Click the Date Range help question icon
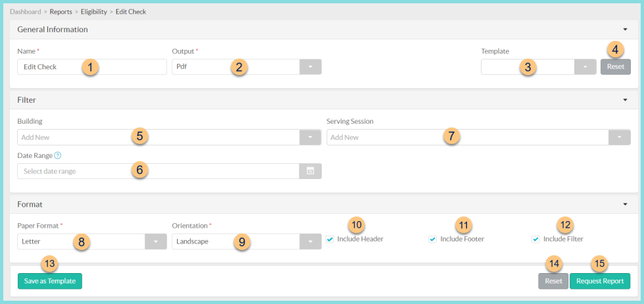644x304 pixels. point(57,156)
